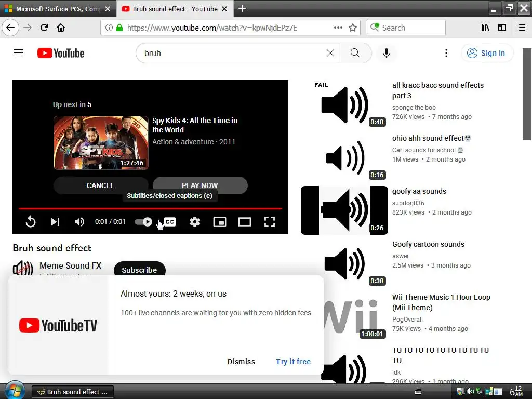Open goofy aa sounds thumbnail
This screenshot has height=399, width=532.
pyautogui.click(x=344, y=210)
